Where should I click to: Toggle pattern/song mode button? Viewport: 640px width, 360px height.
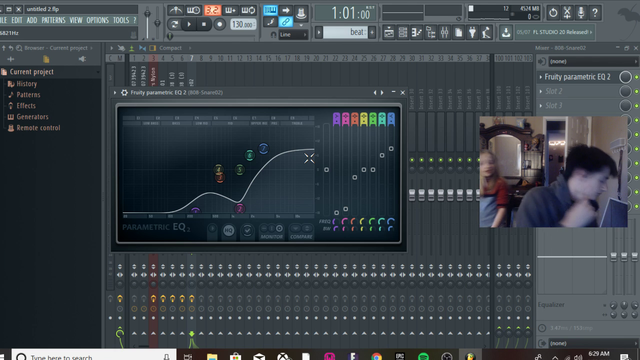click(x=174, y=24)
